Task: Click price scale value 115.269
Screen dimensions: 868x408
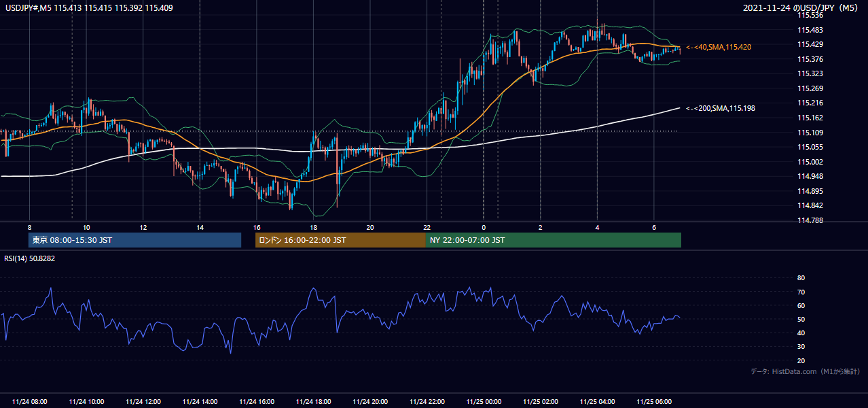Action: coord(810,88)
